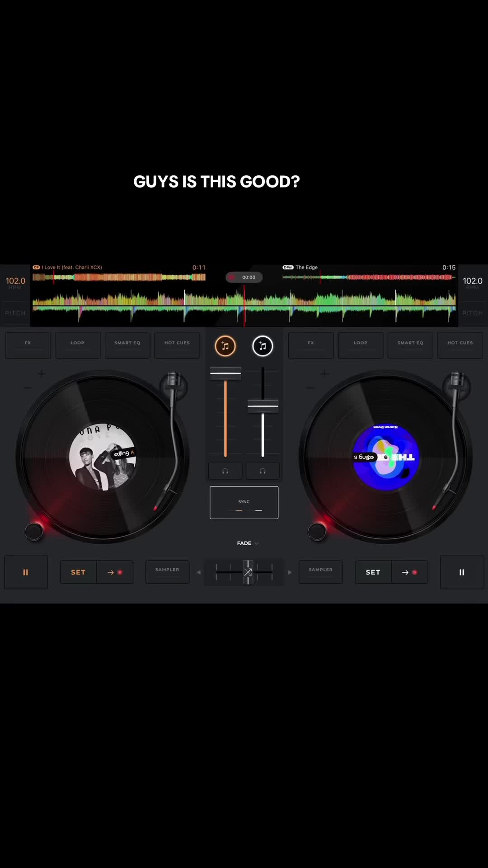
Task: Open deck A HOT CUES tab
Action: pos(177,345)
